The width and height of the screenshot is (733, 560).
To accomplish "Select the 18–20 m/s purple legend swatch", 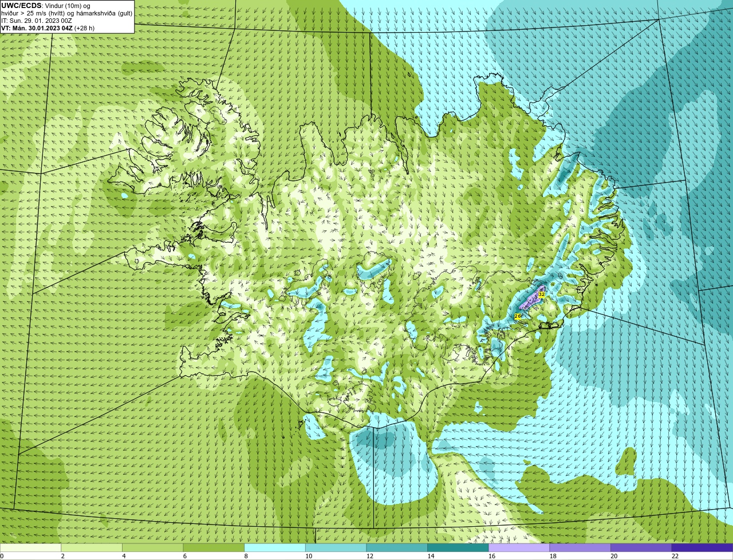I will [x=580, y=547].
